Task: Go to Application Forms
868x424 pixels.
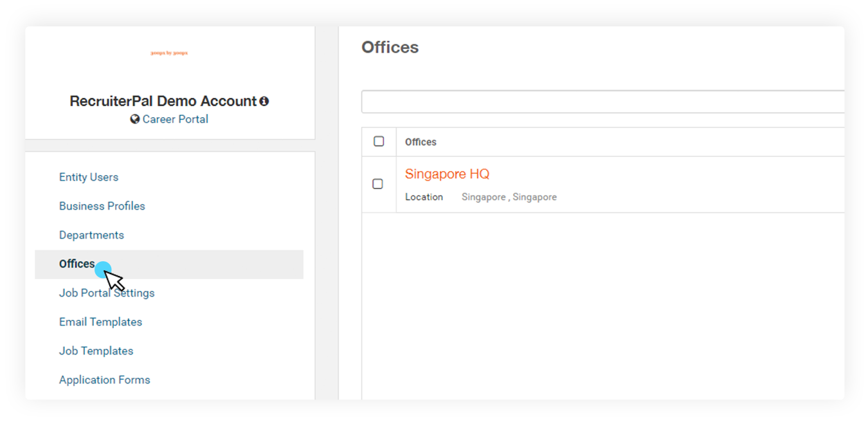Action: 105,380
